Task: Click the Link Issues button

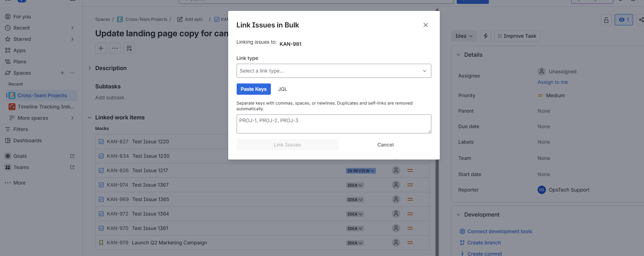Action: click(287, 145)
